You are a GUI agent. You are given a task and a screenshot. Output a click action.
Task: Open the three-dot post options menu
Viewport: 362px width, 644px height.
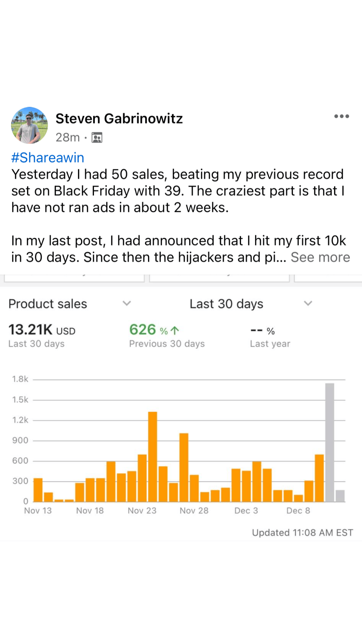coord(342,116)
